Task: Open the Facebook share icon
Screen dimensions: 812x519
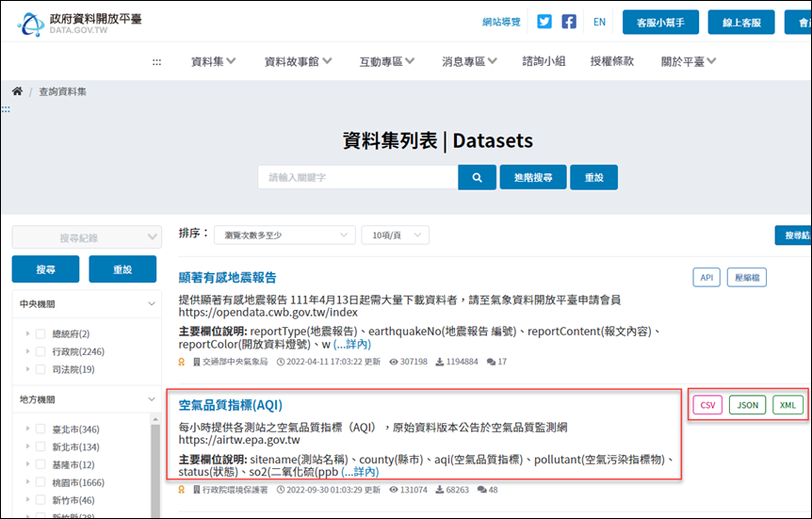Action: tap(569, 22)
